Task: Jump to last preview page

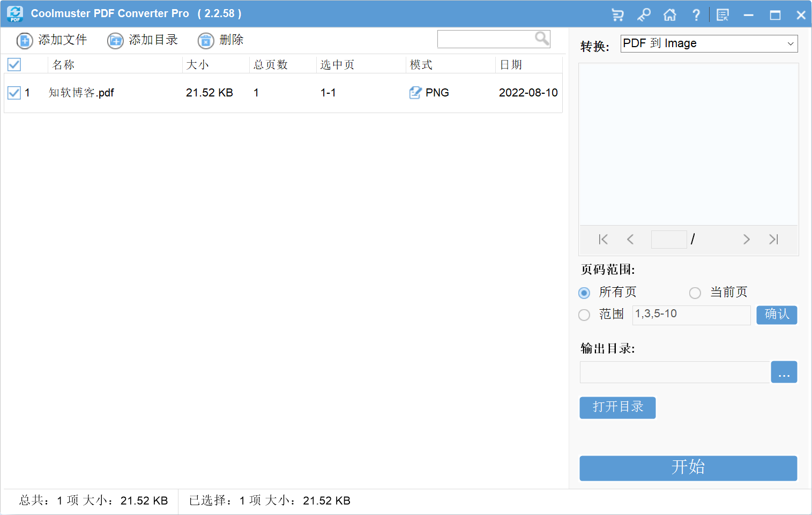Action: (x=773, y=240)
